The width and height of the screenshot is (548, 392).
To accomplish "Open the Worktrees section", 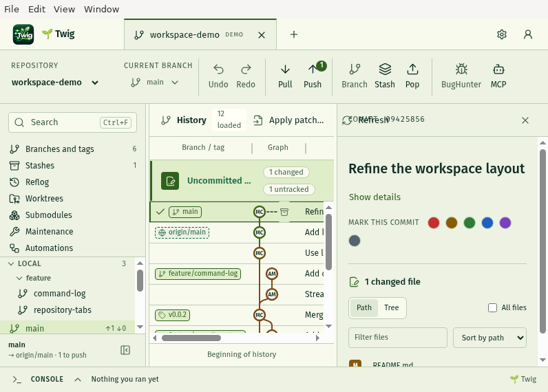I will click(73, 199).
